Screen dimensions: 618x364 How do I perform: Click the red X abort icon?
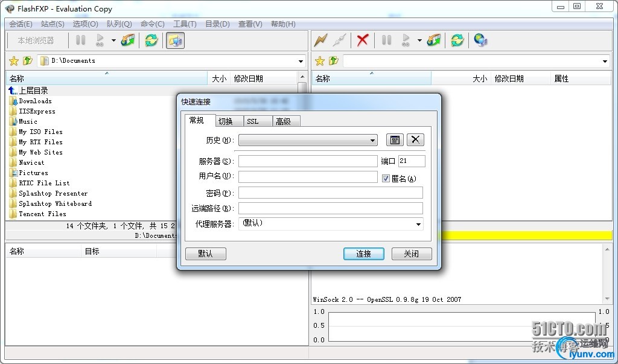pos(363,40)
